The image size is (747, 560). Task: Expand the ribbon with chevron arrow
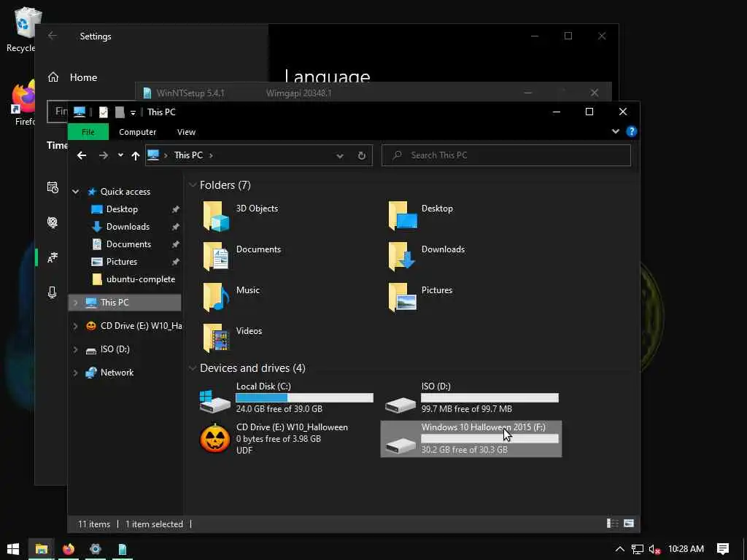point(616,131)
